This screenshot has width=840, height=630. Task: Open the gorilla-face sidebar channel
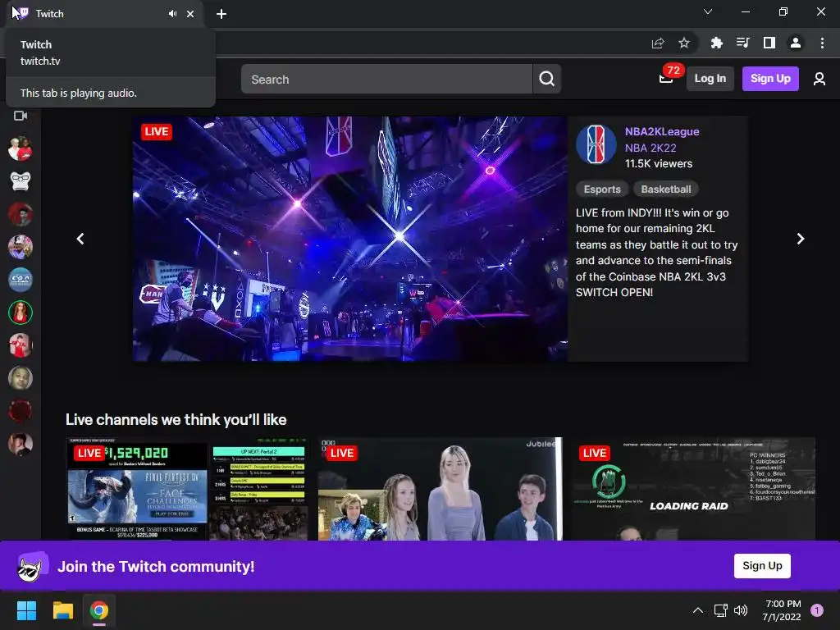[x=21, y=181]
